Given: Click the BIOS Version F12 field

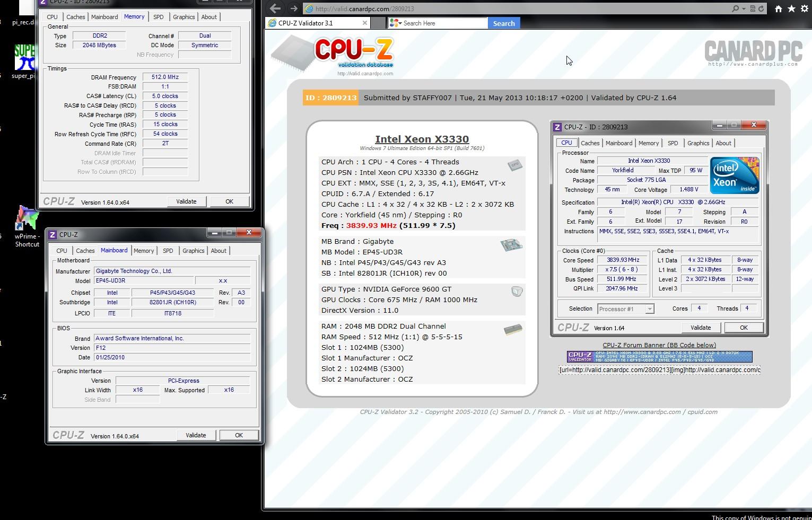Looking at the screenshot, I should tap(172, 348).
